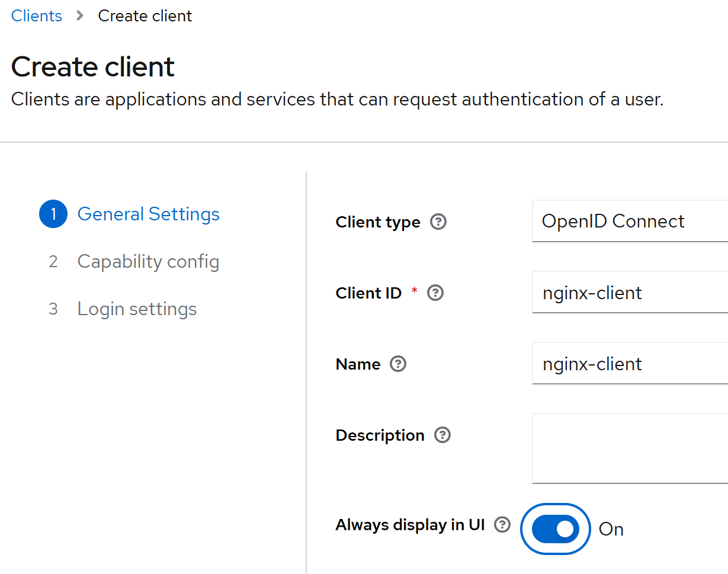Click inside the Description text area
The width and height of the screenshot is (728, 574).
[630, 448]
